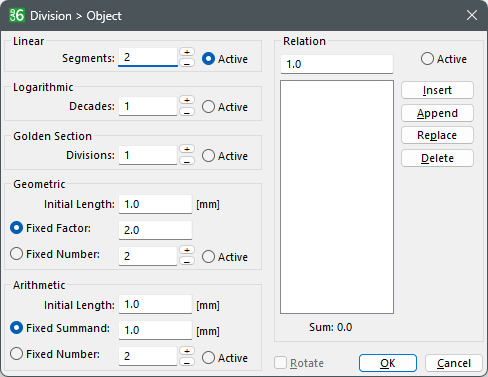
Task: Focus the Geometric Fixed Factor field
Action: pyautogui.click(x=155, y=230)
